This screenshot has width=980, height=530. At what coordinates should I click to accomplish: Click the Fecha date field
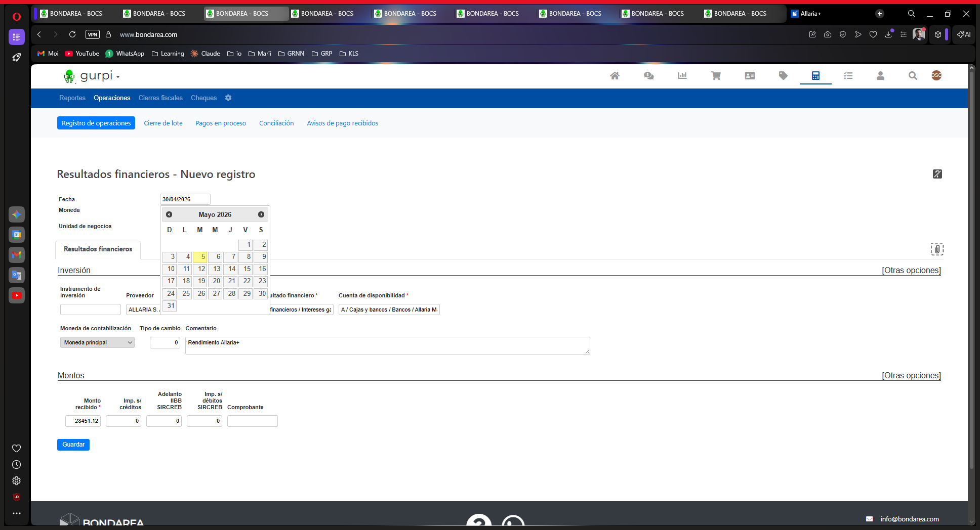click(185, 199)
